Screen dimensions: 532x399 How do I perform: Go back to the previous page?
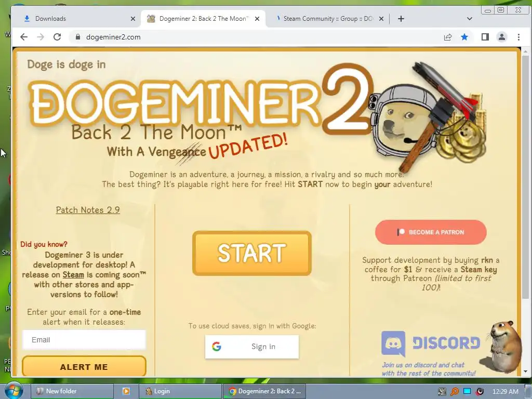pos(24,37)
